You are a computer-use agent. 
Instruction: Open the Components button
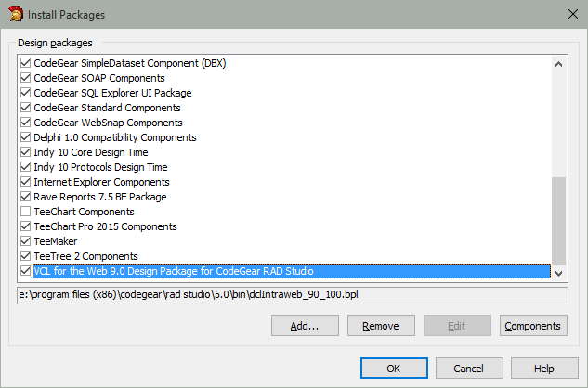point(533,326)
